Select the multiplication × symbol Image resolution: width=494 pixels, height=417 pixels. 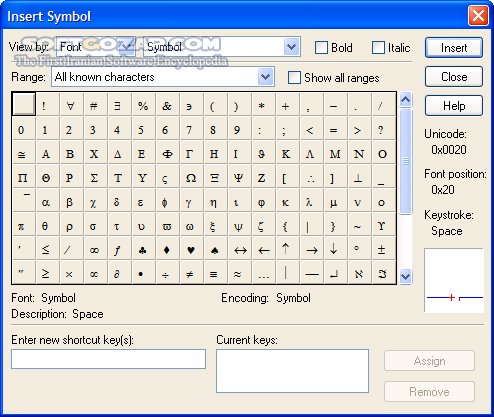click(72, 272)
